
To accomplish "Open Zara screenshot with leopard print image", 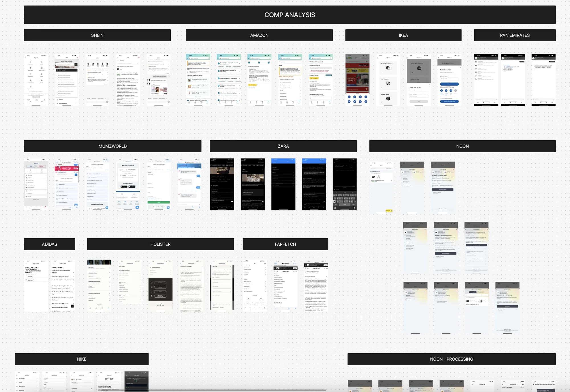I will 222,184.
